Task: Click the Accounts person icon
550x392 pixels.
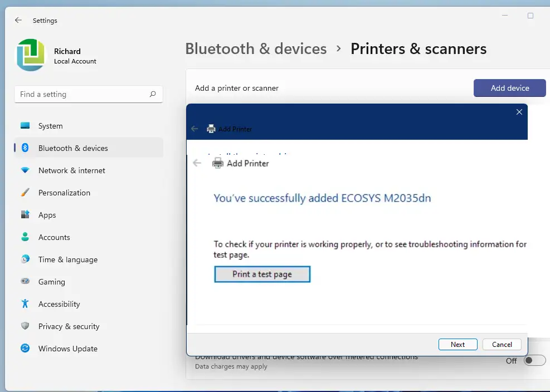Action: [x=25, y=237]
